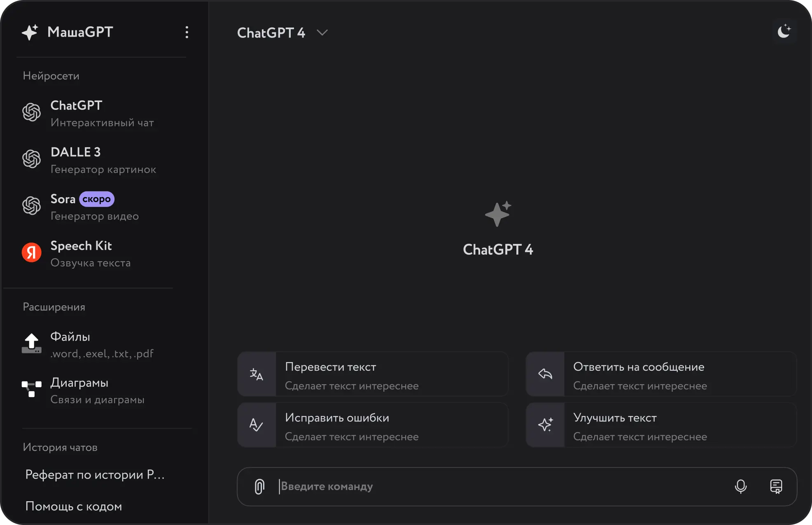Choose the Улучшить текст suggestion card

pyautogui.click(x=661, y=425)
